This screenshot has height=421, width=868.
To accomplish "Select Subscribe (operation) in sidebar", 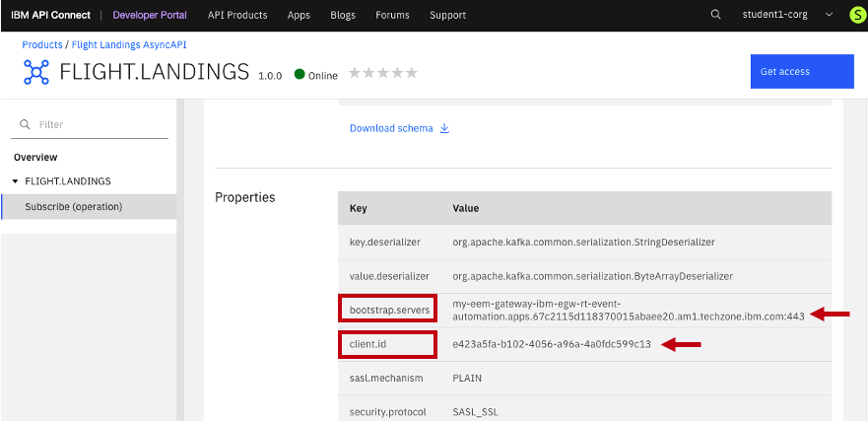I will pos(73,206).
